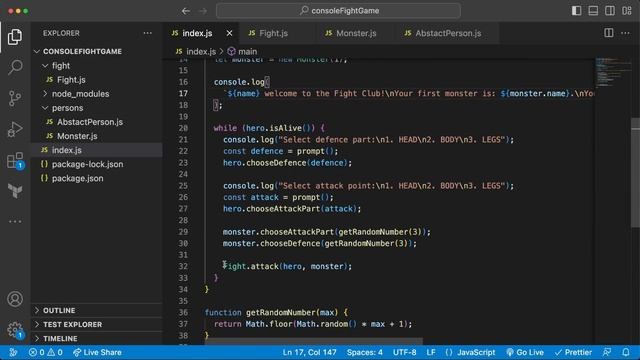Open the Manage gear menu
Screen dimensions: 640x360
[x=15, y=330]
